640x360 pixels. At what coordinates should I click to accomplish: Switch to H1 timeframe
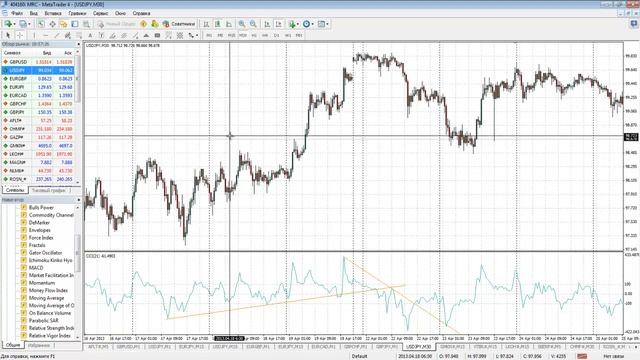(x=254, y=36)
